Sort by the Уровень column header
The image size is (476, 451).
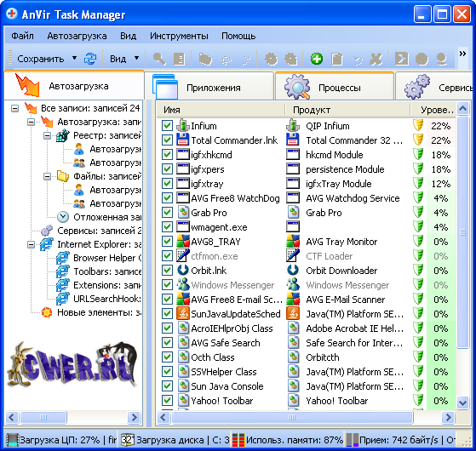(x=433, y=110)
